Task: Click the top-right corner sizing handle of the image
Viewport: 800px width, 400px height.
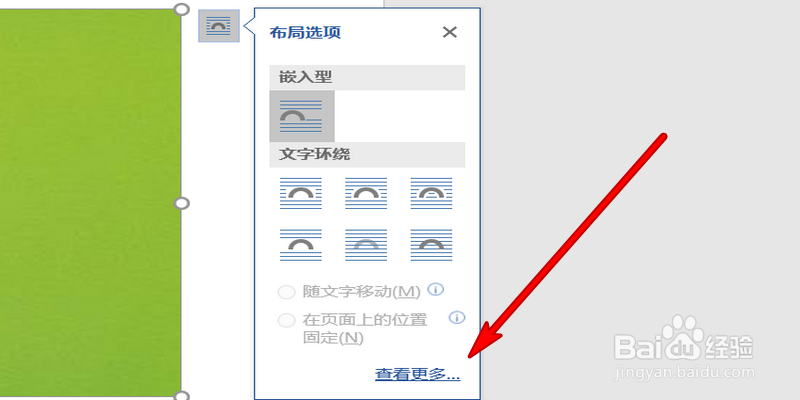Action: click(x=182, y=9)
